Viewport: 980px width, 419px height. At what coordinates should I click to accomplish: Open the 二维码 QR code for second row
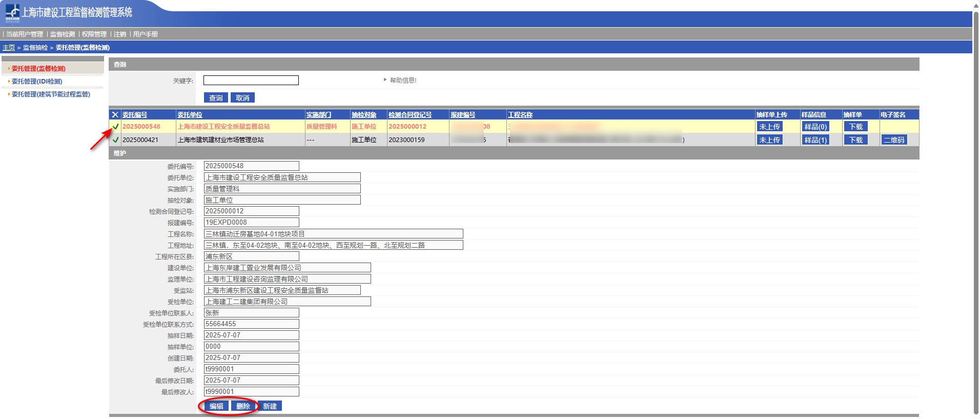[x=894, y=140]
